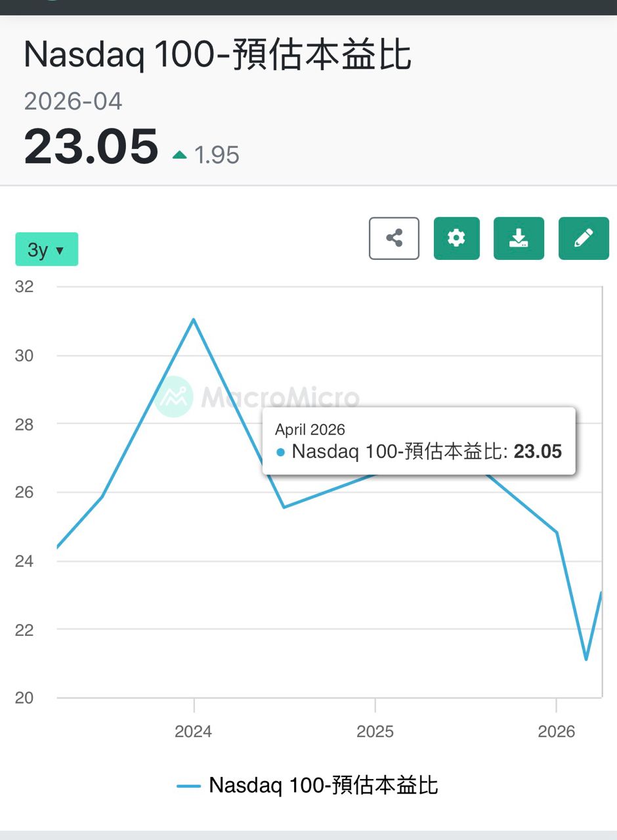
Task: Click the 2026 x-axis label
Action: (556, 732)
